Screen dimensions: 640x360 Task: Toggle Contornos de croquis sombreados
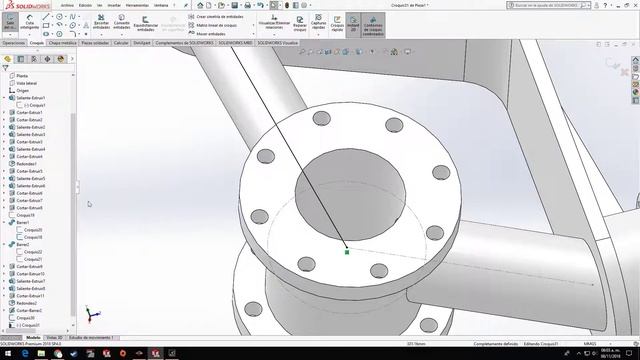373,24
